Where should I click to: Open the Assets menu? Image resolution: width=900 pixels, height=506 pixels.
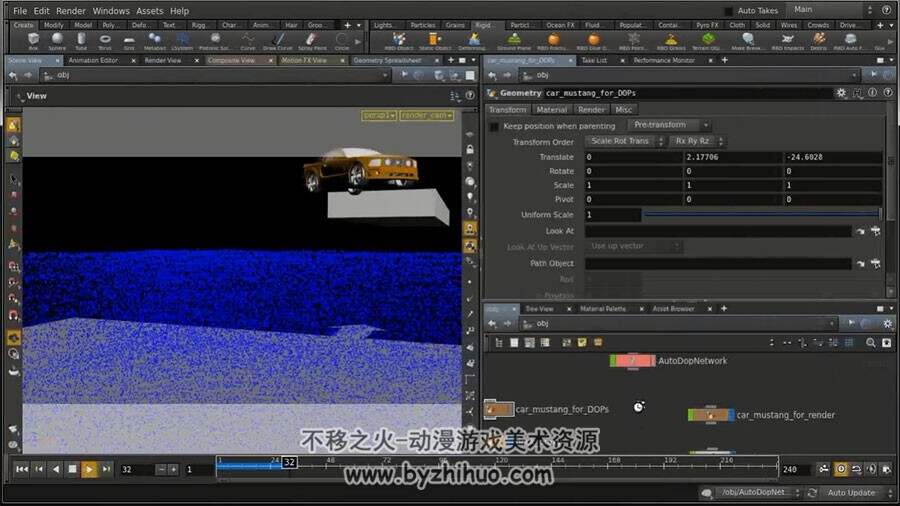click(149, 11)
